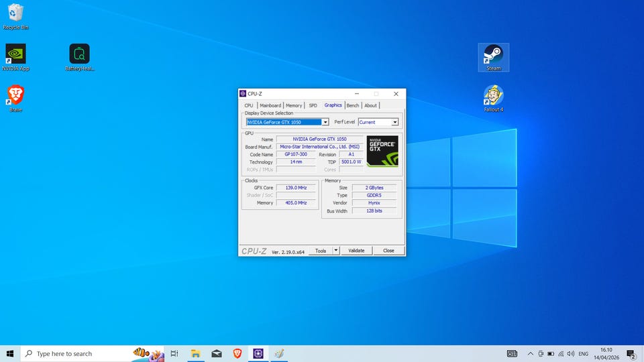The width and height of the screenshot is (644, 362).
Task: Click the Mail icon in taskbar
Action: pyautogui.click(x=216, y=353)
